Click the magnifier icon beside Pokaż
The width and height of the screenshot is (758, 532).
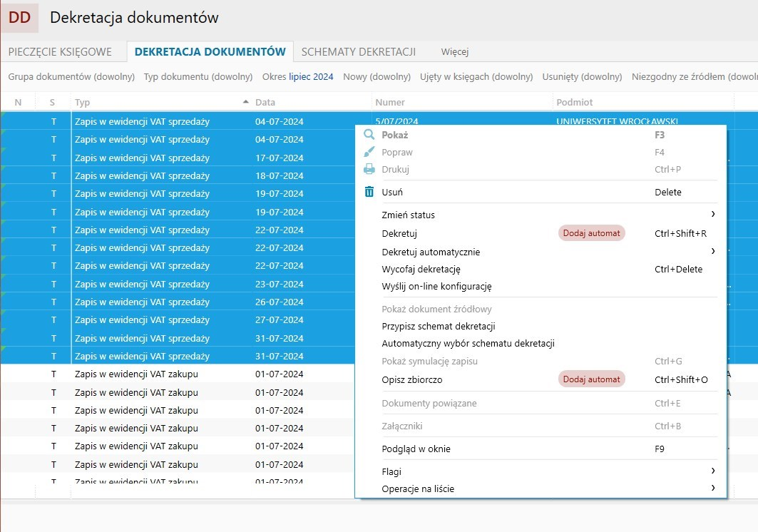point(369,135)
